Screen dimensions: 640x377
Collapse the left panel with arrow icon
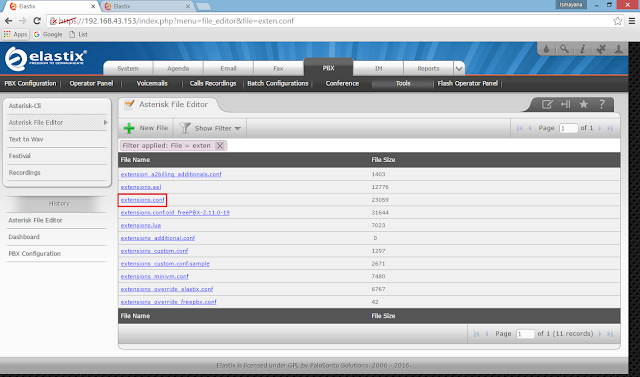click(x=565, y=104)
